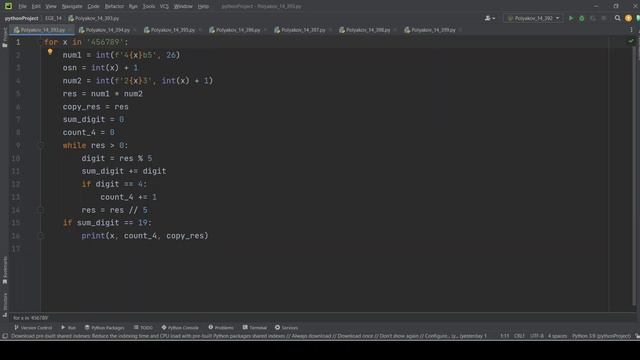Start the green Debug bug button
640x360 pixels.
click(x=582, y=18)
